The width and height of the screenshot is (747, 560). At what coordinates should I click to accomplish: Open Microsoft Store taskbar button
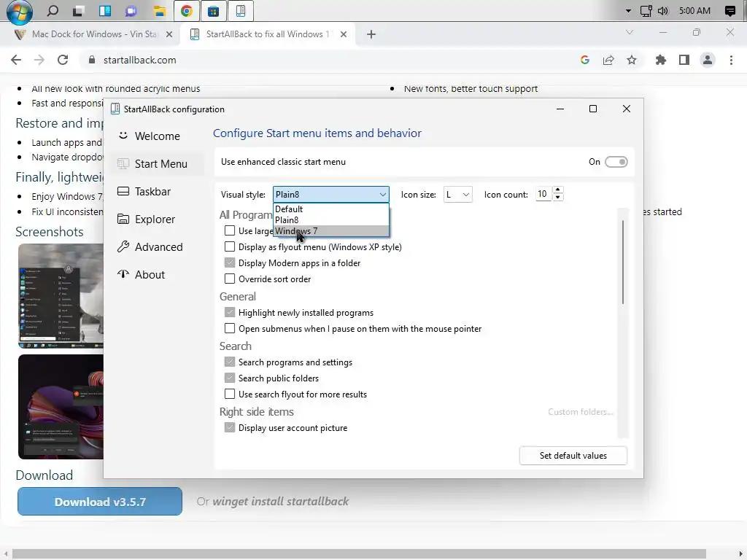[x=214, y=10]
